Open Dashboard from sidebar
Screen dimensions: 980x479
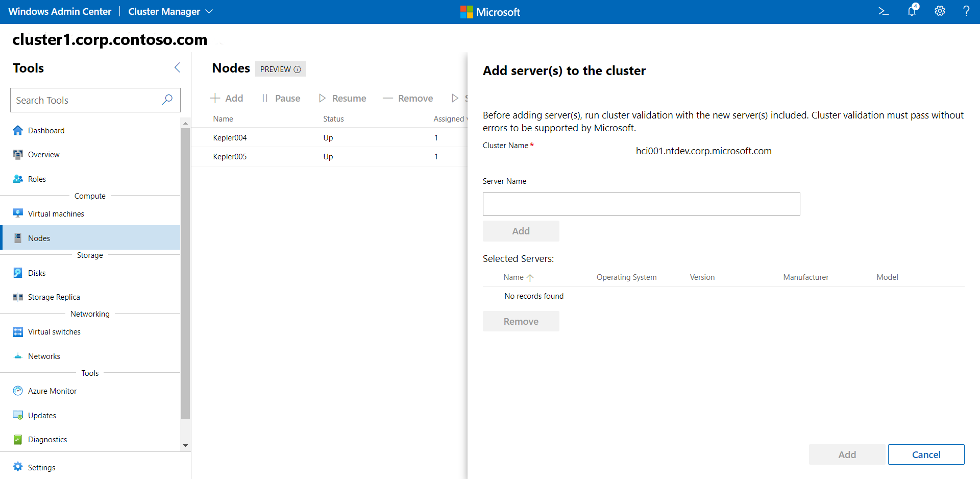coord(46,131)
